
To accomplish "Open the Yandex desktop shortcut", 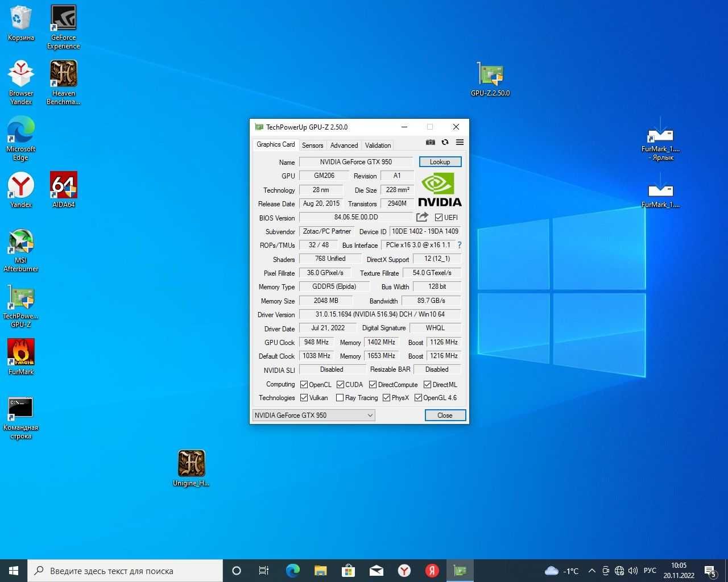I will (21, 190).
